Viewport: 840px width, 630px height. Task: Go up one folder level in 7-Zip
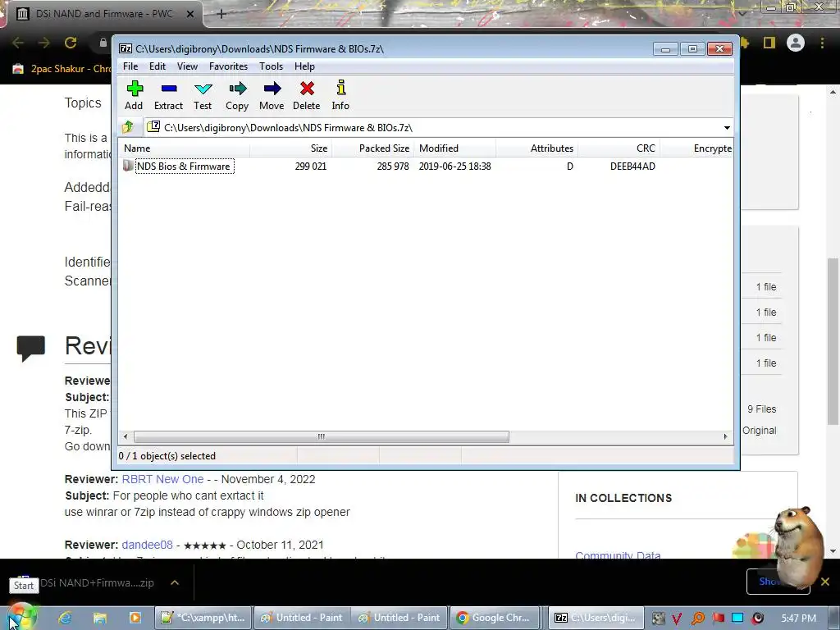coord(128,127)
